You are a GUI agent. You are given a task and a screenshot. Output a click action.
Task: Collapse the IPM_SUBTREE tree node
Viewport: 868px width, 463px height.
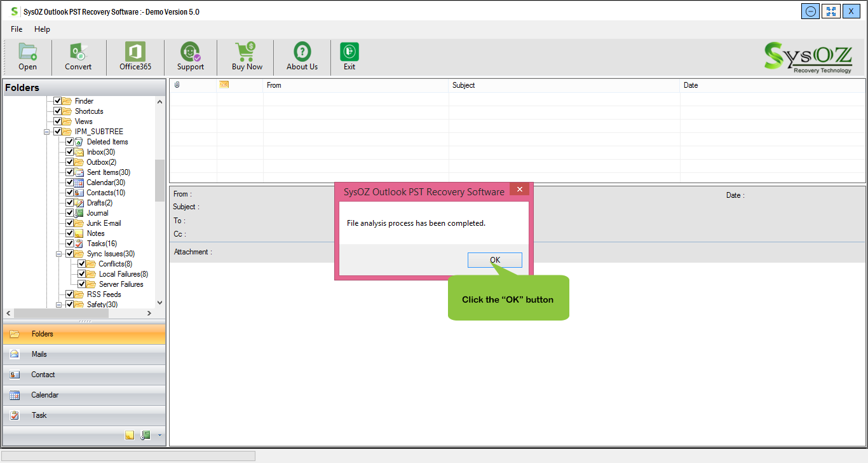click(x=47, y=132)
